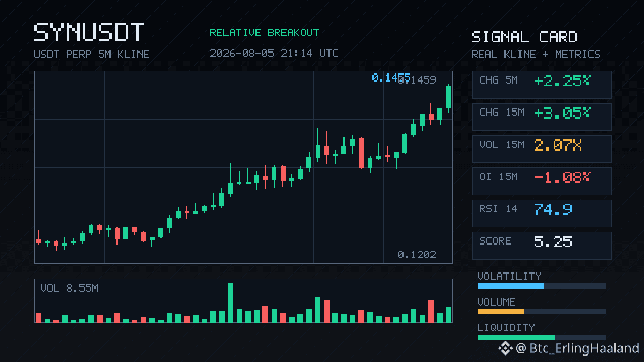Select the CHG 15M +3.05% value

click(562, 113)
